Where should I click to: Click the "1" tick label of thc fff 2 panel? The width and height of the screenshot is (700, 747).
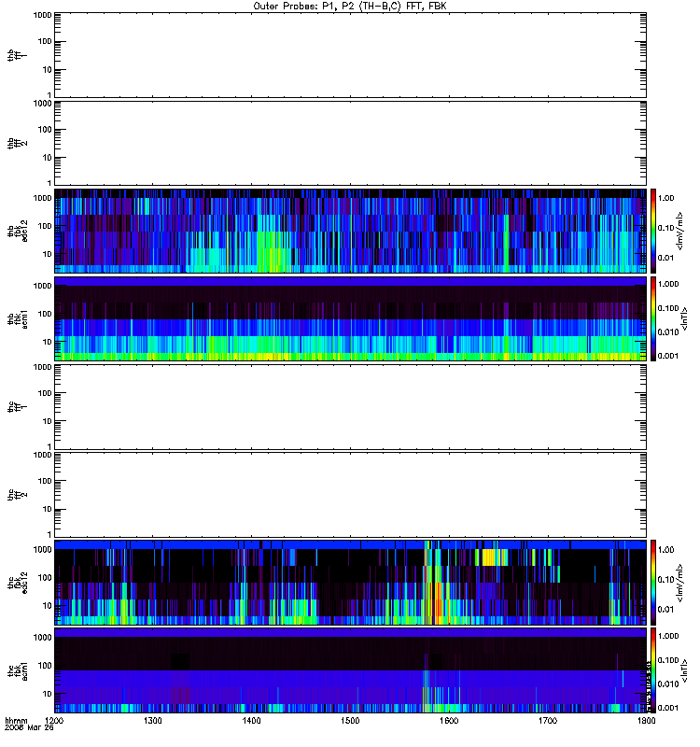[49, 534]
